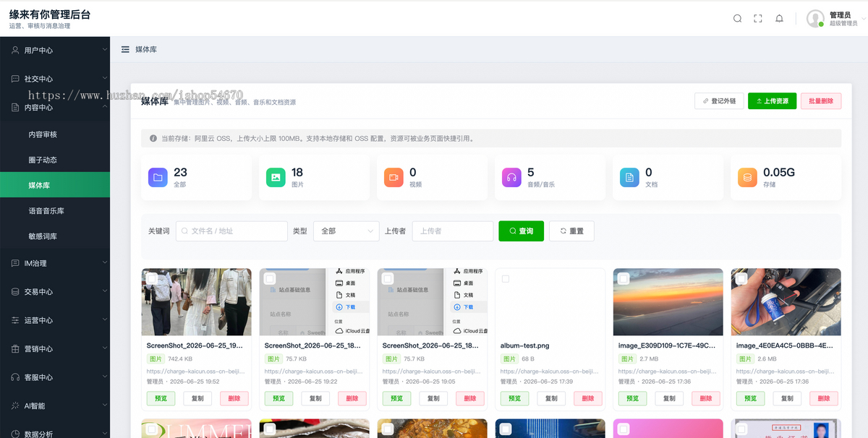The height and width of the screenshot is (438, 868).
Task: Click the 营销中心 gift icon
Action: (15, 348)
